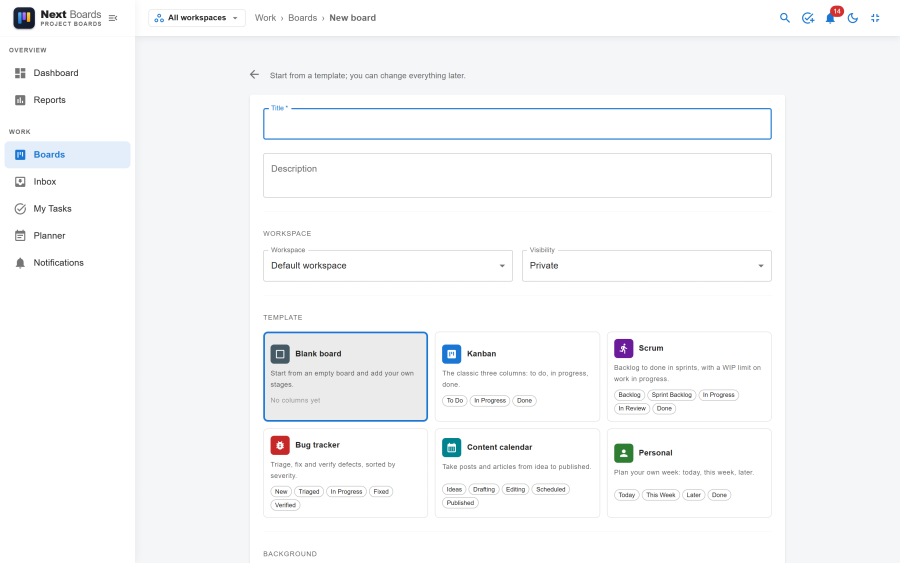Viewport: 900px width, 563px height.
Task: Exit fullscreen with the collapse icon
Action: [875, 18]
